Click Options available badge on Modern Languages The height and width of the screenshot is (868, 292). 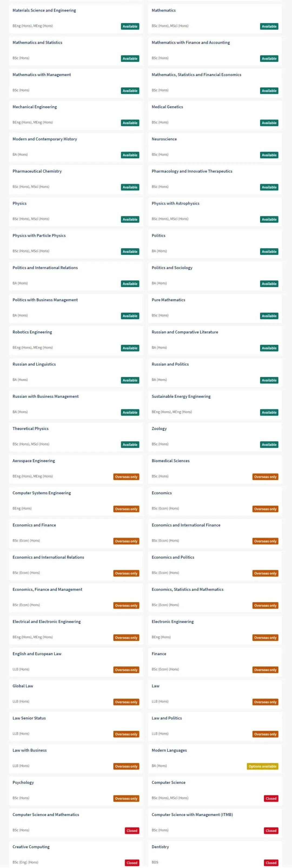point(263,766)
